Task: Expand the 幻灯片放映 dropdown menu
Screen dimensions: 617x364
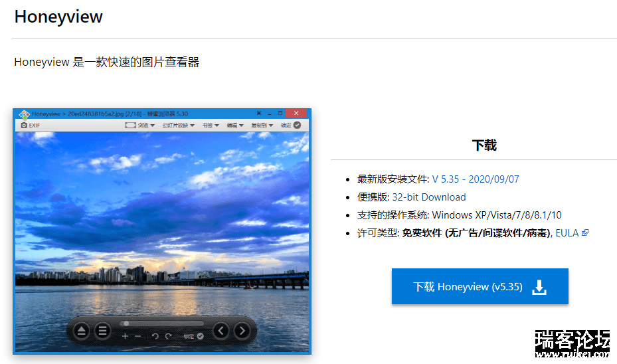Action: click(179, 125)
